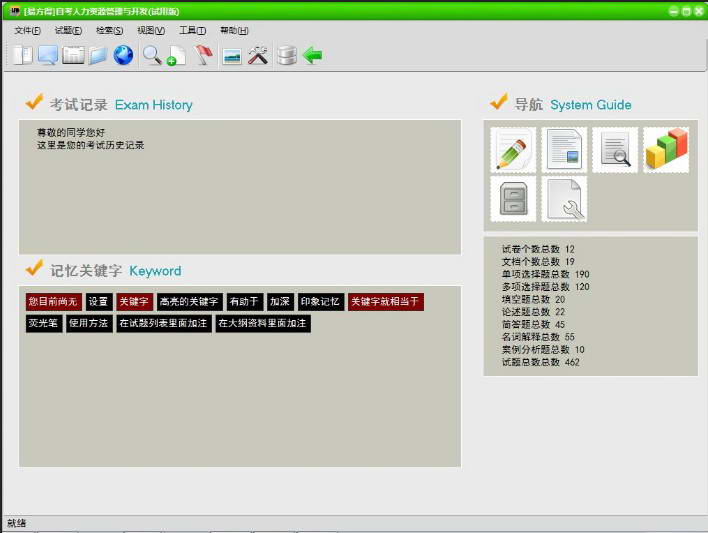
Task: Click the 在大纲资料里面加注 keyword tag
Action: [263, 323]
